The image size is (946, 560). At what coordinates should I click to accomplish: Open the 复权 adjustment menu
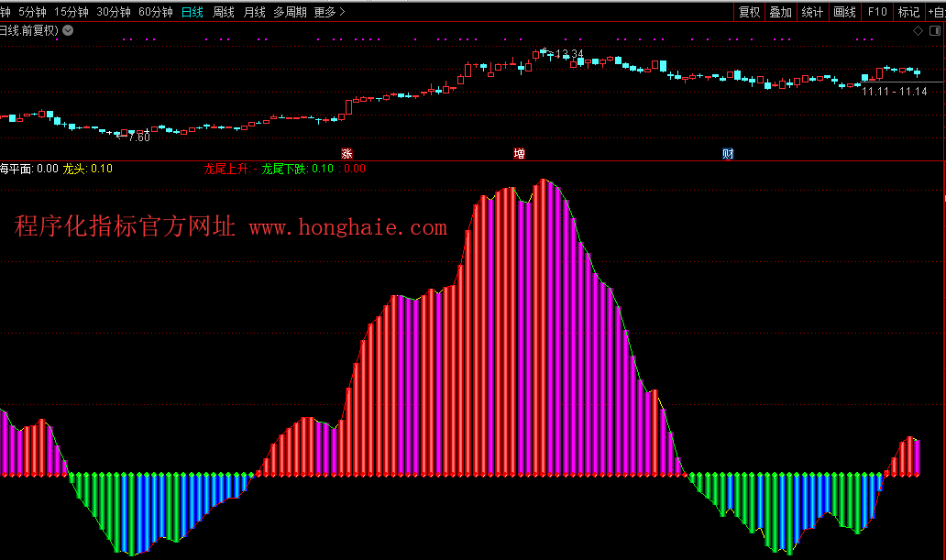pyautogui.click(x=750, y=12)
